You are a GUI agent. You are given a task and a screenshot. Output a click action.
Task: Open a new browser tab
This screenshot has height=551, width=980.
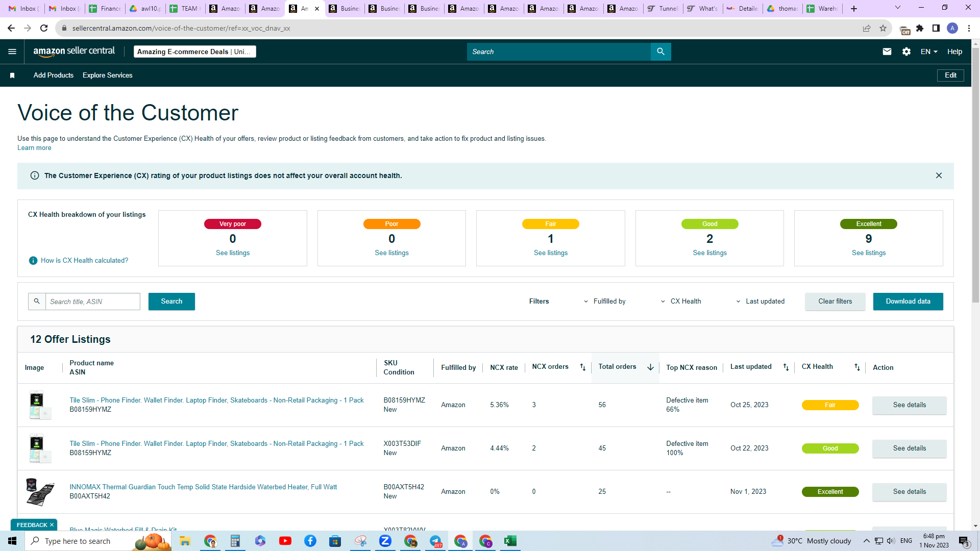854,9
